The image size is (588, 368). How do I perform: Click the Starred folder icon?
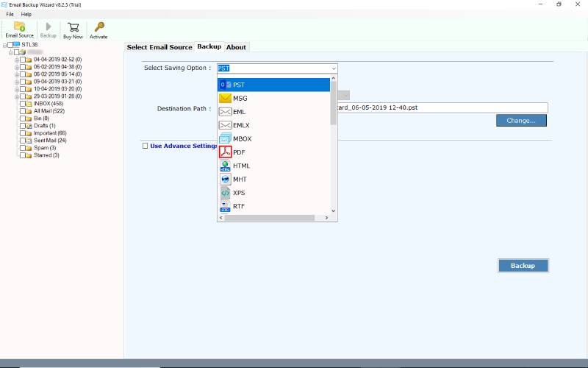(29, 155)
